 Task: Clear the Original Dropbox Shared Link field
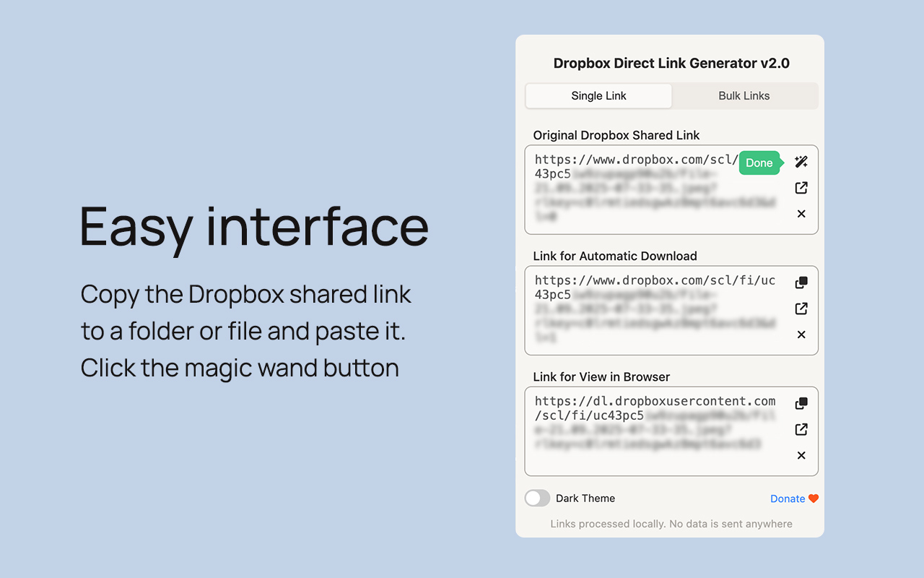coord(801,214)
